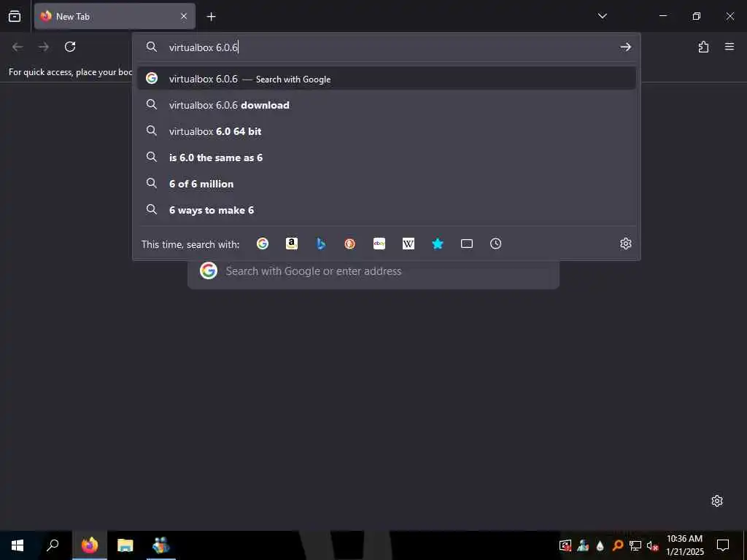Screen dimensions: 747x560
Task: Click the network icon in system tray
Action: pos(635,545)
